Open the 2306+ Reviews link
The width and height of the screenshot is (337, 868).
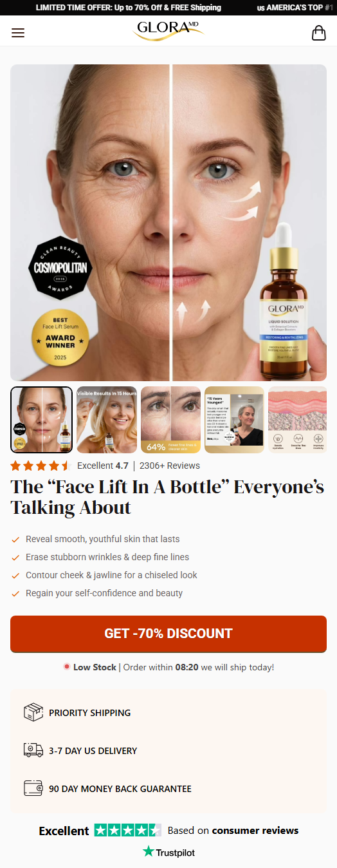[x=170, y=466]
